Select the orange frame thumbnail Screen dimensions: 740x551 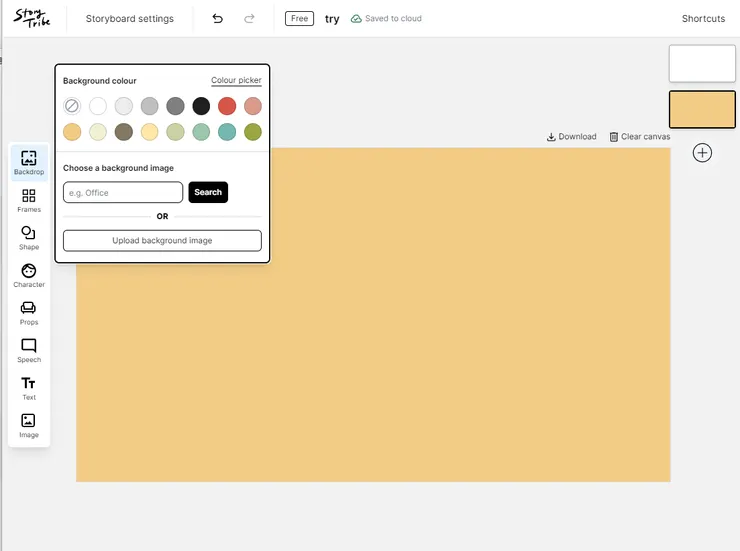tap(702, 109)
